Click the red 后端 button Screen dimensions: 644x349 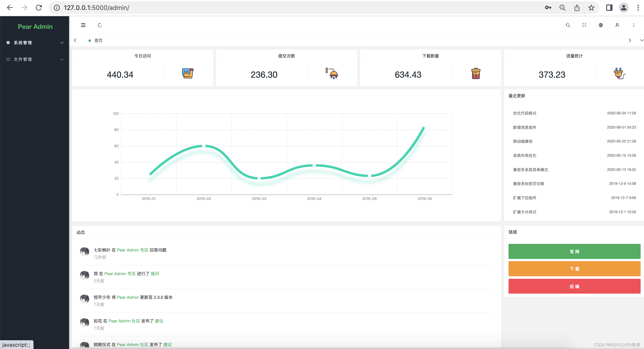574,286
